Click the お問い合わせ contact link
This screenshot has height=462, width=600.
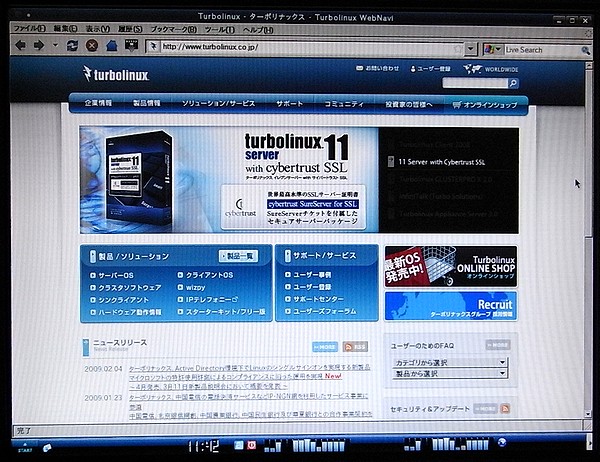tap(378, 68)
